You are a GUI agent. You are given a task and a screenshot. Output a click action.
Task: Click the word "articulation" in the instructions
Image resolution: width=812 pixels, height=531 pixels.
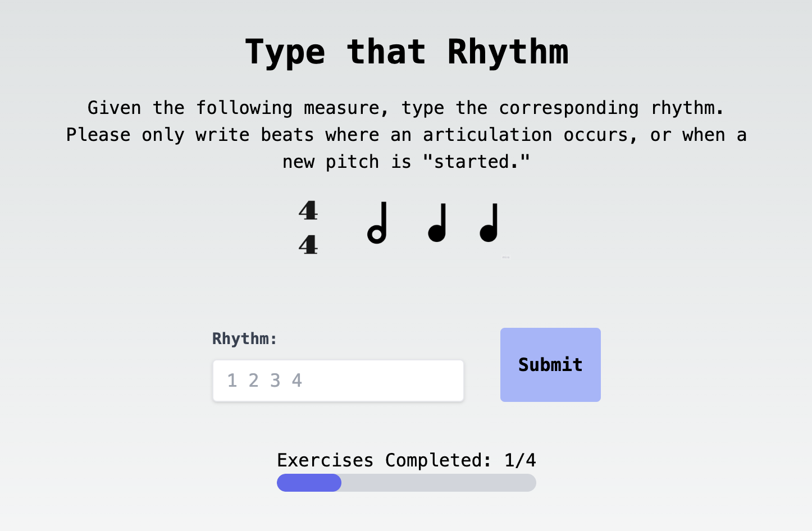487,135
